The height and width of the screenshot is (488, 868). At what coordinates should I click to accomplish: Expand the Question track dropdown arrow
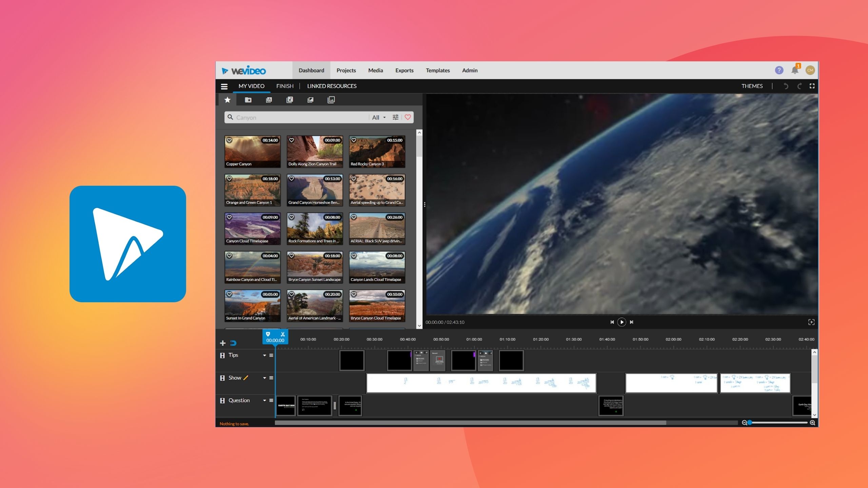(x=264, y=401)
